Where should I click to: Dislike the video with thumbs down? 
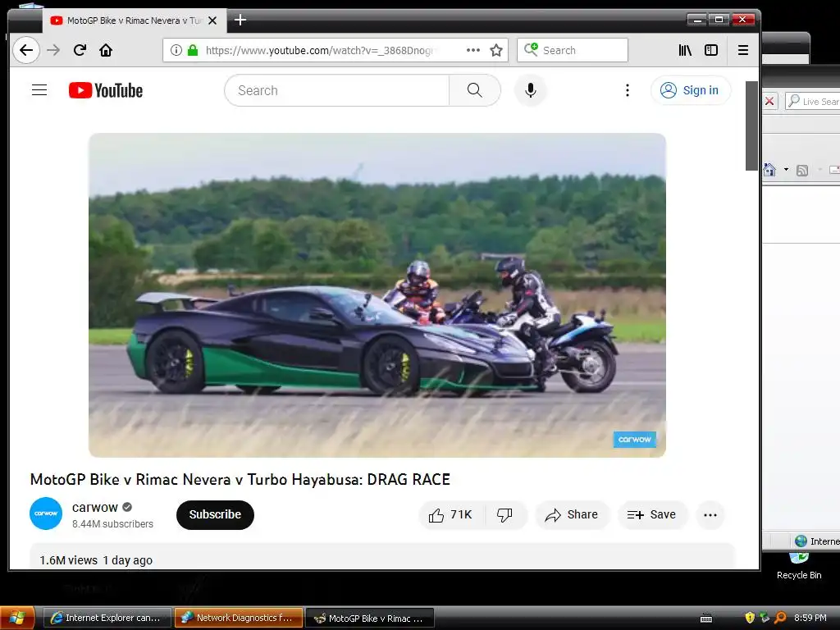click(x=504, y=515)
